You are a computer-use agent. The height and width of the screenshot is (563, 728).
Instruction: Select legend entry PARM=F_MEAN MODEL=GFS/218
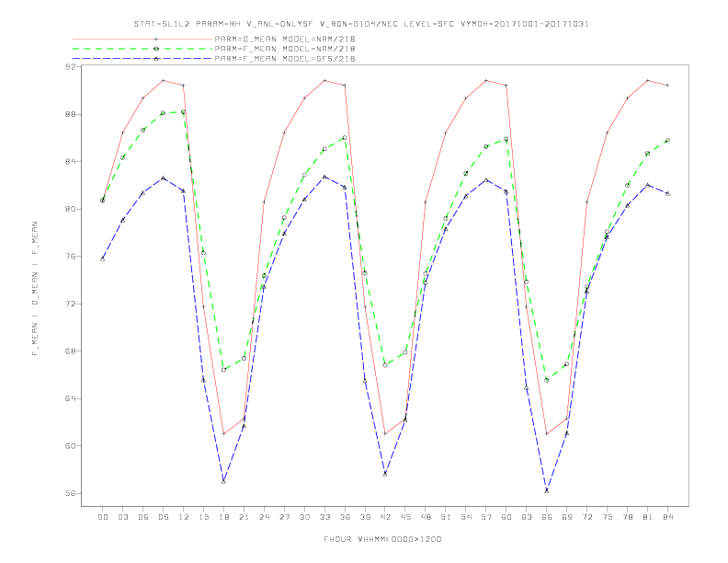pyautogui.click(x=285, y=59)
